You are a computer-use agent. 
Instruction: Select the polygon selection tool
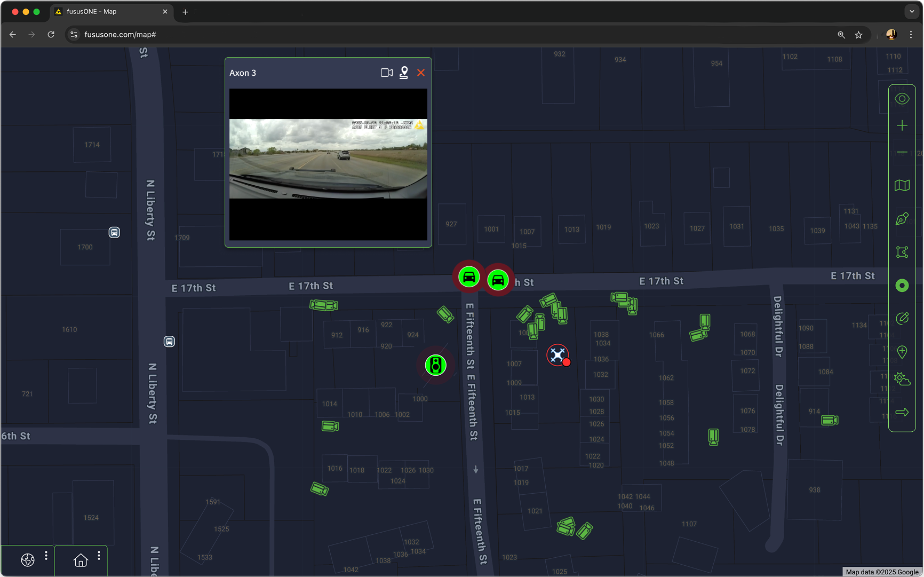click(x=902, y=252)
